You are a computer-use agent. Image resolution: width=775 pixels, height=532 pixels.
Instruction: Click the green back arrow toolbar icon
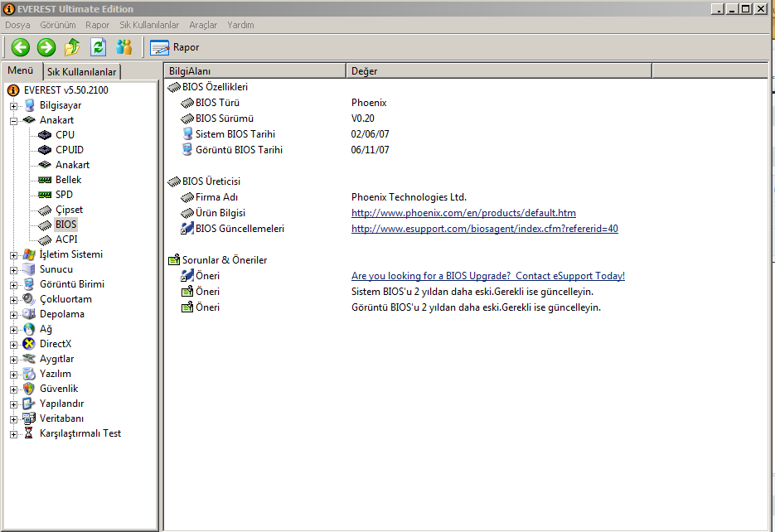(x=20, y=47)
